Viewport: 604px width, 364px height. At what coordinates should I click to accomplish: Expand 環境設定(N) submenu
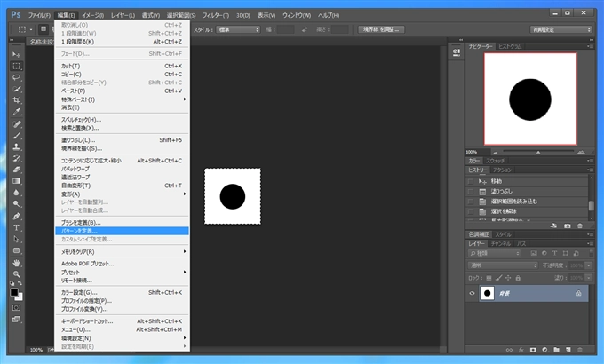122,338
